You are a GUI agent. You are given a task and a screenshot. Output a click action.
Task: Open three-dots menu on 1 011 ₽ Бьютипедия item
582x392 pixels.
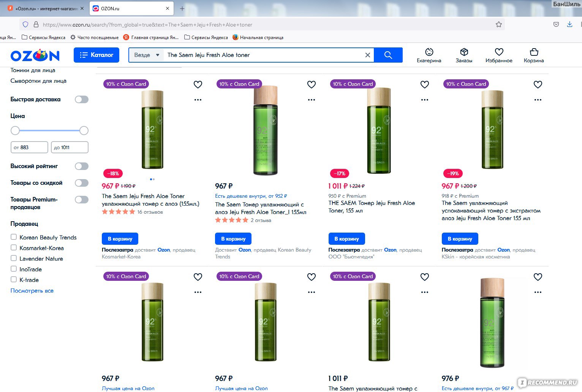tap(425, 100)
